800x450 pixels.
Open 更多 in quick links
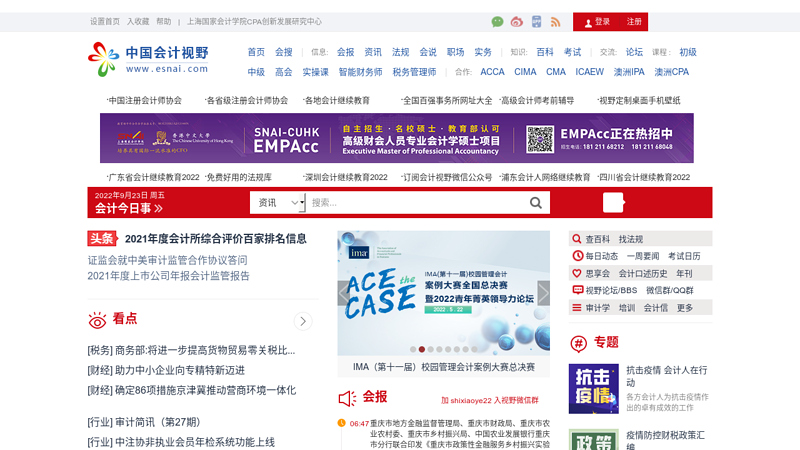point(685,308)
